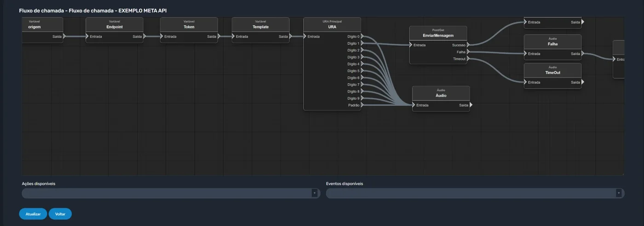
Task: Click the Atualizar button
Action: [x=33, y=214]
